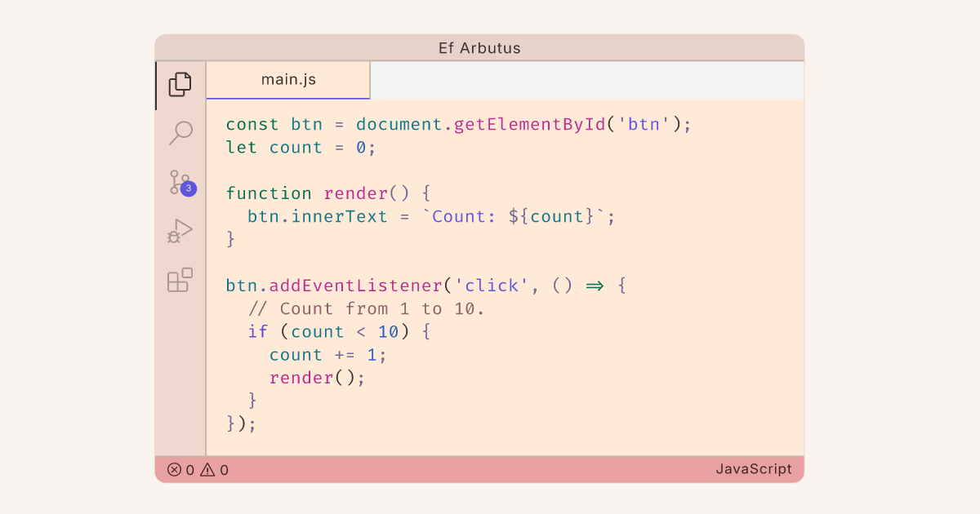Screen dimensions: 980x514
Task: Click the warning triangle icon in status bar
Action: [207, 469]
